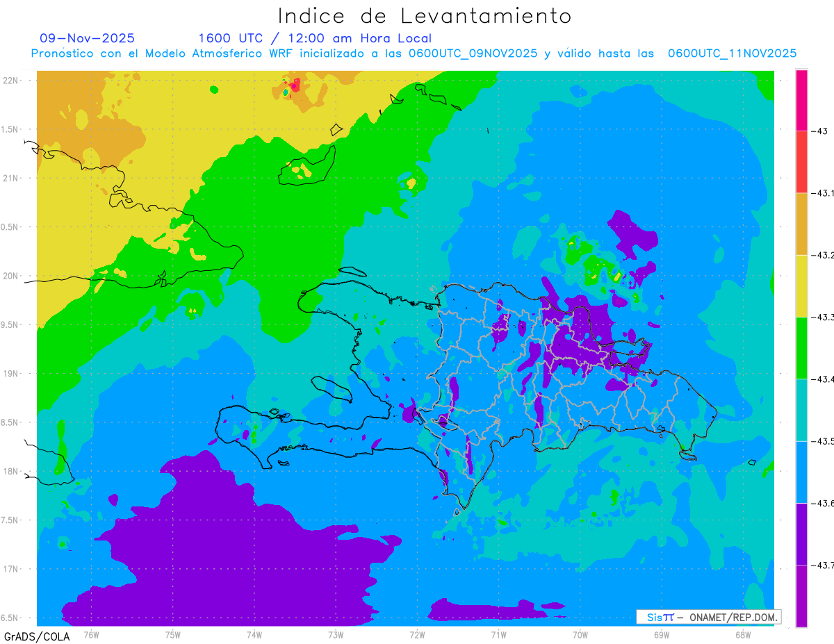This screenshot has height=644, width=834.
Task: Click longitude axis label '76W'
Action: (91, 634)
